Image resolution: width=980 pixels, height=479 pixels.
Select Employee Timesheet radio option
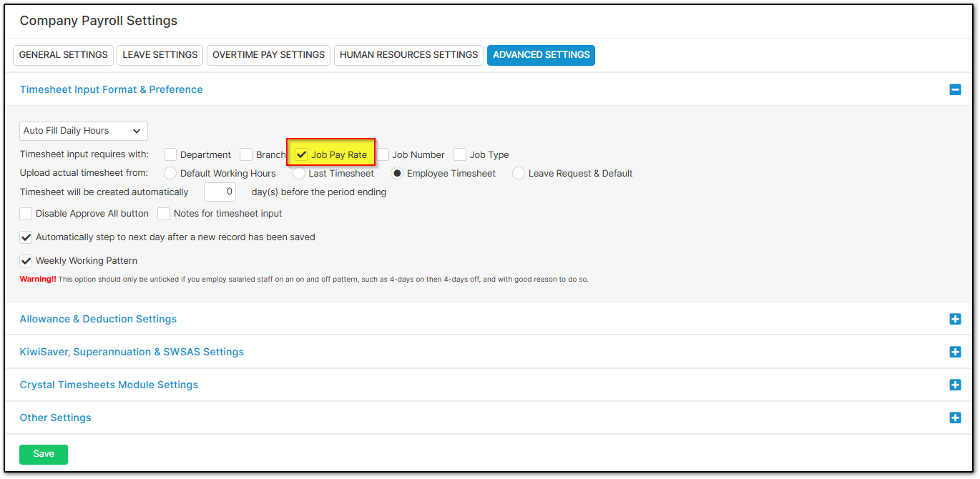coord(397,173)
